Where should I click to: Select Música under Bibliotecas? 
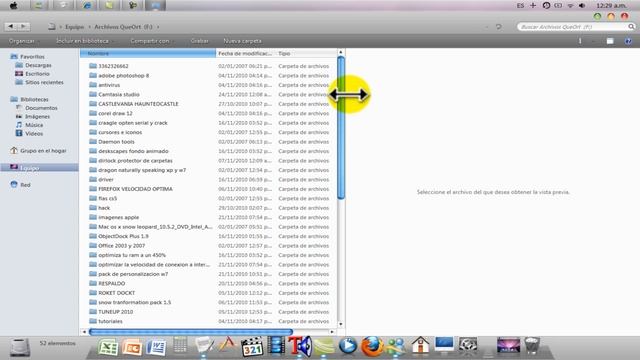[34, 125]
